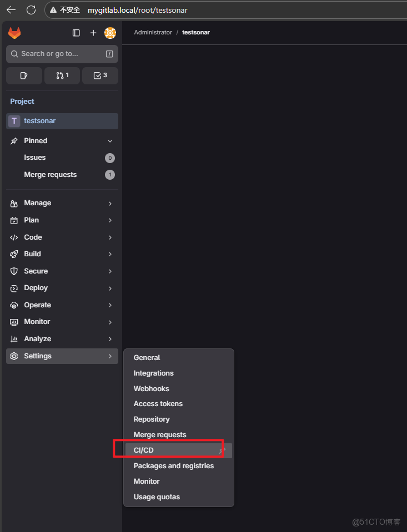
Task: Select CI/CD from the Settings menu
Action: (x=143, y=450)
